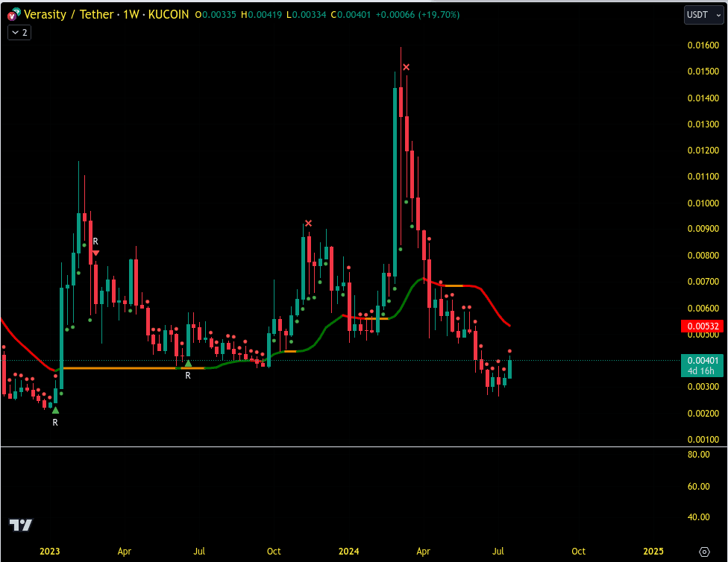Screen dimensions: 728x562
Task: Click the Verasity coin logo icon
Action: pyautogui.click(x=13, y=15)
